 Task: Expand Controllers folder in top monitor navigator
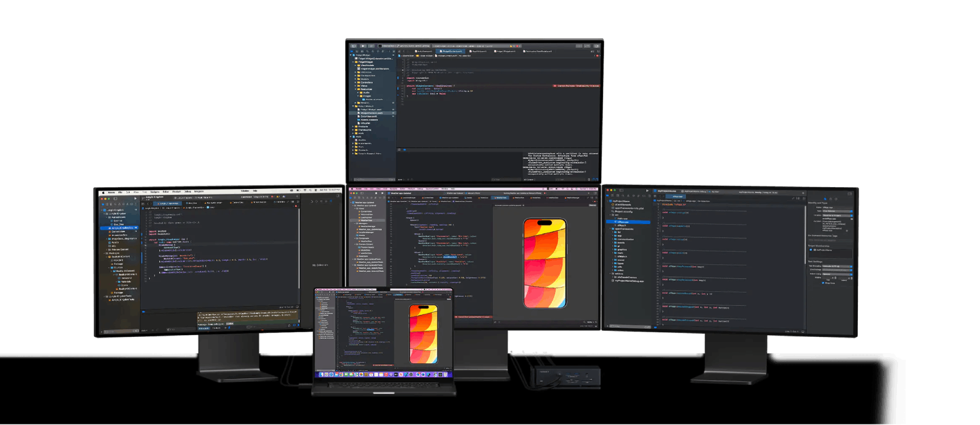pos(355,82)
